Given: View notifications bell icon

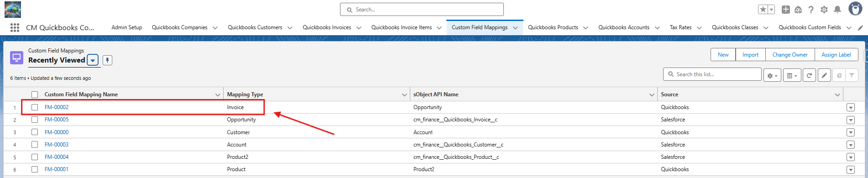Looking at the screenshot, I should point(837,10).
